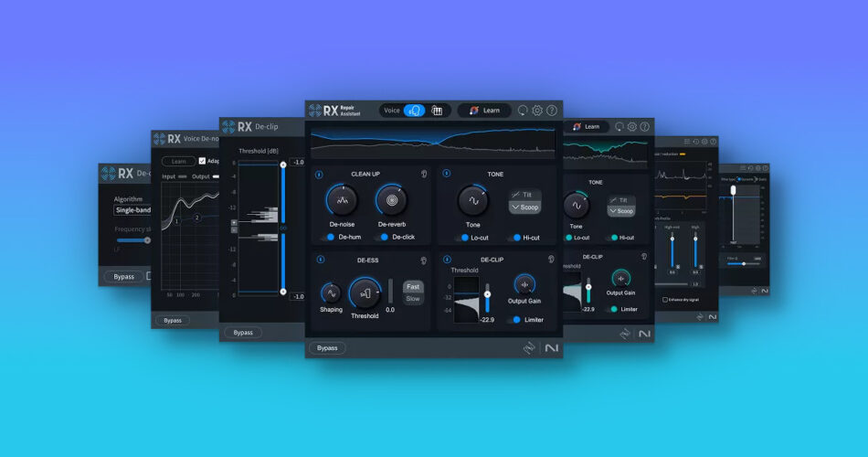
Task: Click Bypass in the center Repair Assistant
Action: (x=326, y=348)
